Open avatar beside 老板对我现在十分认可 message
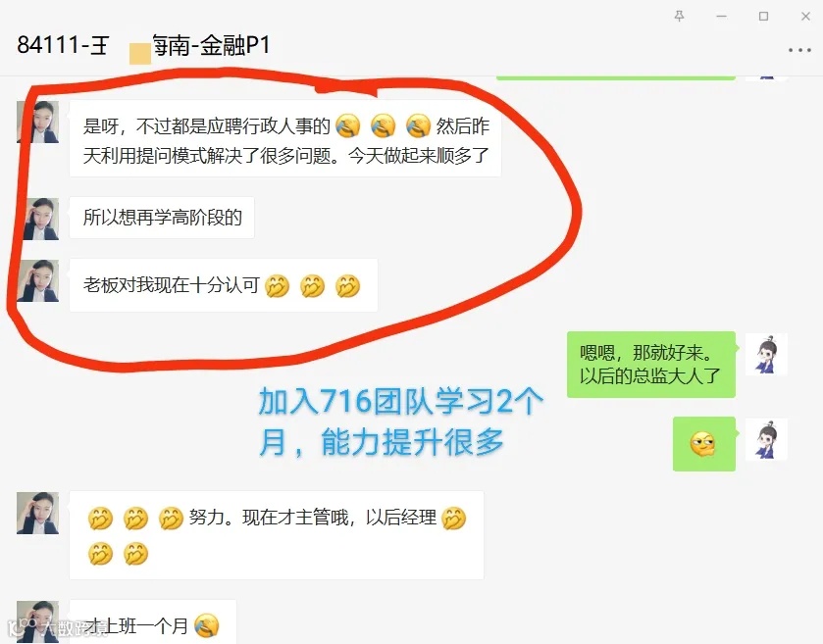The width and height of the screenshot is (823, 644). tap(38, 280)
